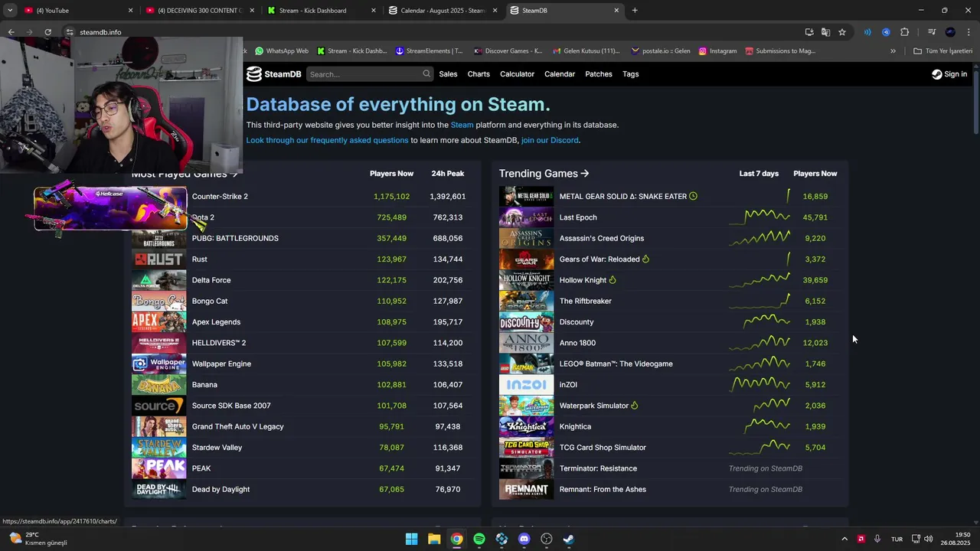Open the Last Epoch trending entry
Viewport: 980px width, 551px height.
578,217
